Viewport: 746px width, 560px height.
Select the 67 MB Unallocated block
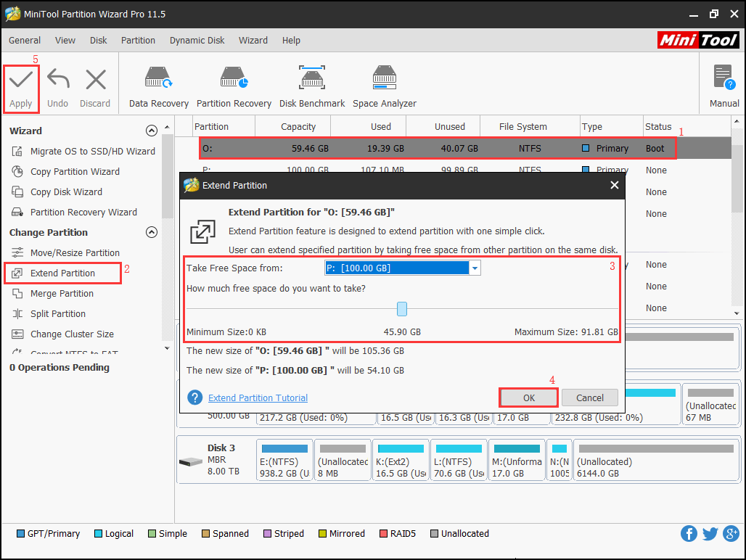pos(710,404)
